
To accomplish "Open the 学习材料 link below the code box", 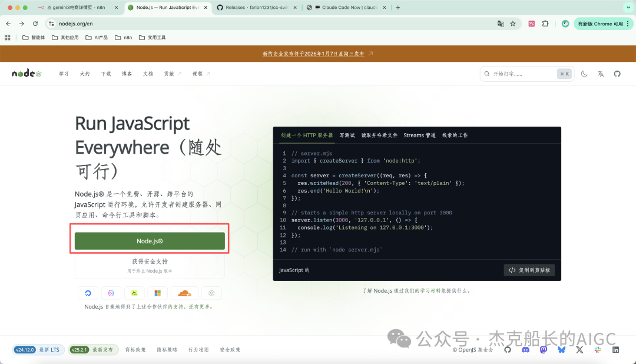I will [x=430, y=291].
